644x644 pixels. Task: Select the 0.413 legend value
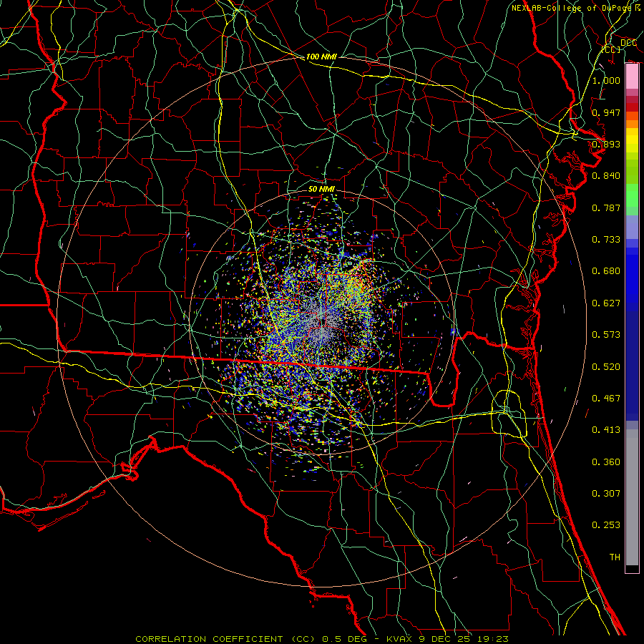pos(606,430)
